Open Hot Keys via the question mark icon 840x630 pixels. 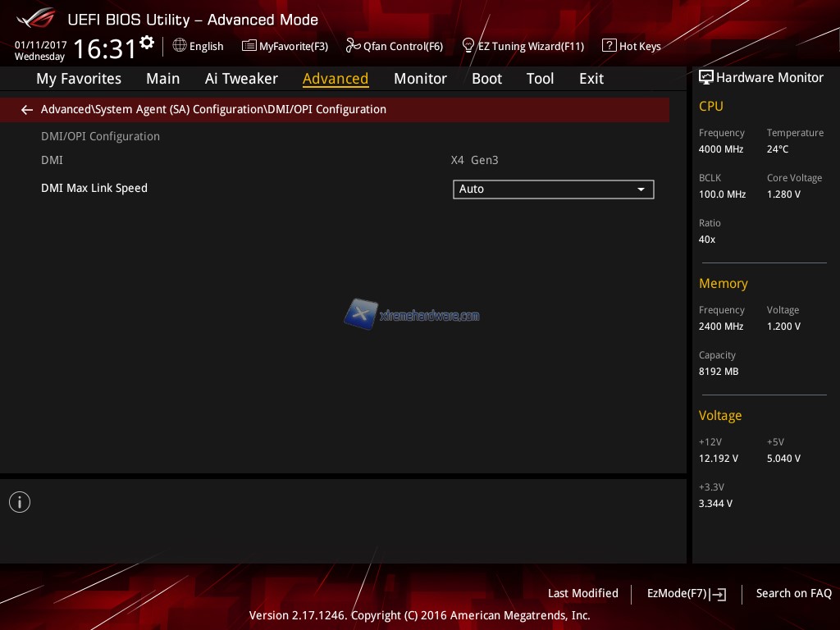609,46
